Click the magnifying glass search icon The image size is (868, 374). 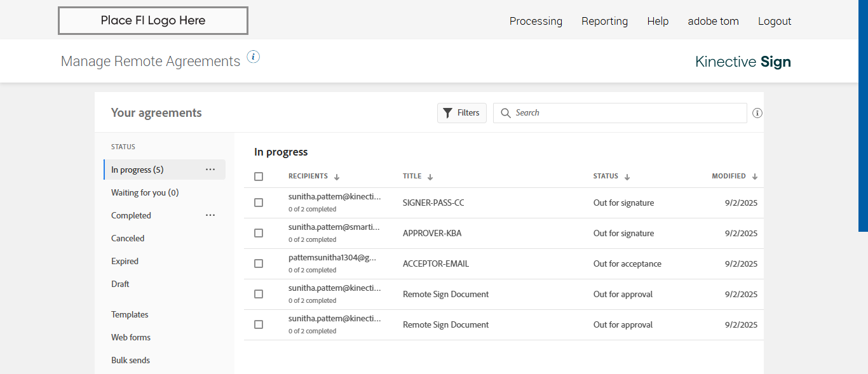[x=506, y=113]
